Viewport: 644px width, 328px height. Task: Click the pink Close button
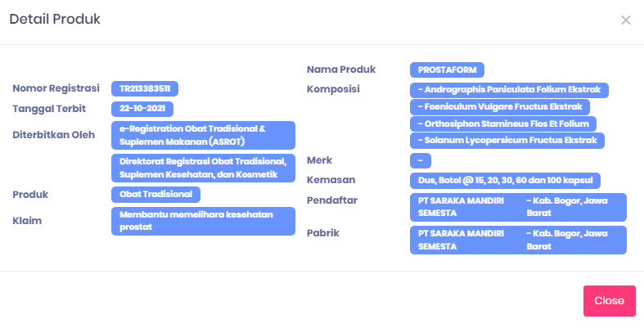point(609,301)
